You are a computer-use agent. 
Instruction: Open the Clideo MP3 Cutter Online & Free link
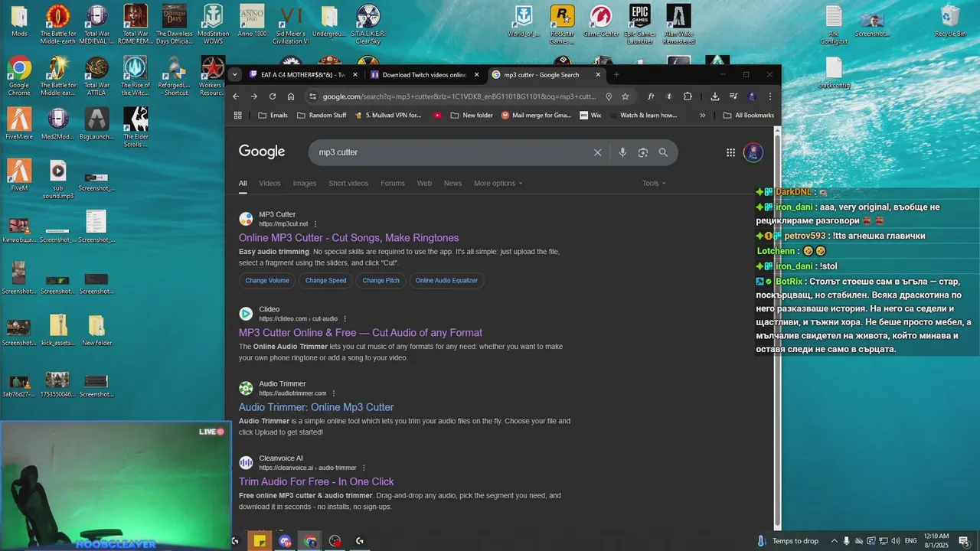pos(361,333)
